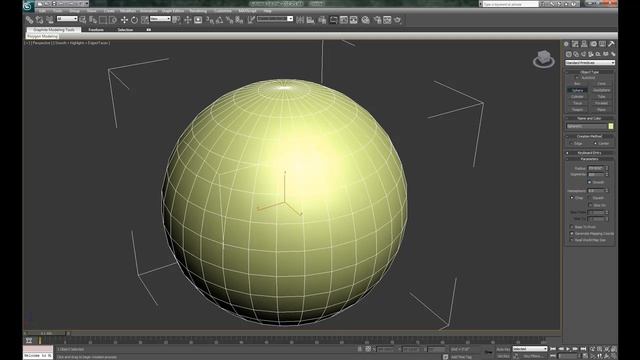Viewport: 640px width, 360px height.
Task: Select the Squash hemisphere radio option
Action: click(590, 198)
